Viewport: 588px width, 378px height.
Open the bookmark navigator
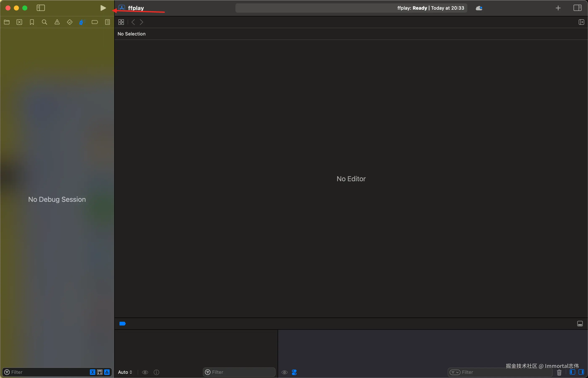(32, 22)
